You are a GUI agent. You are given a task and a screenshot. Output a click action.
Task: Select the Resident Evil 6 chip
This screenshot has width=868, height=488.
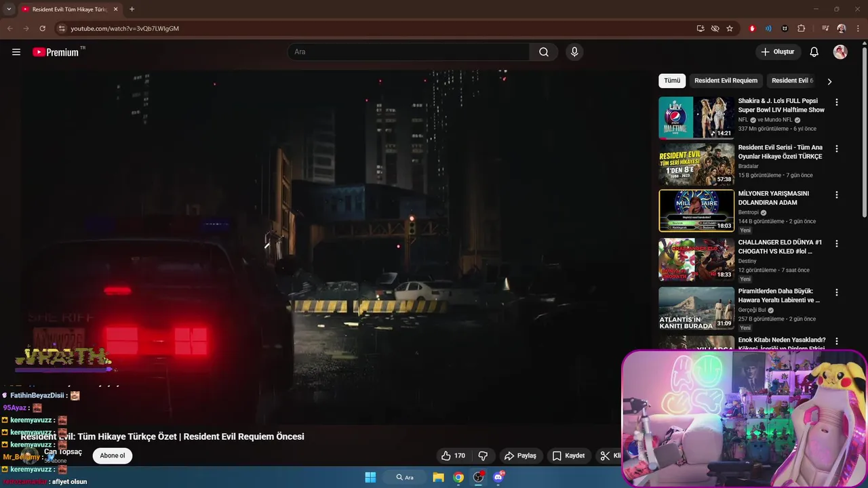coord(791,81)
